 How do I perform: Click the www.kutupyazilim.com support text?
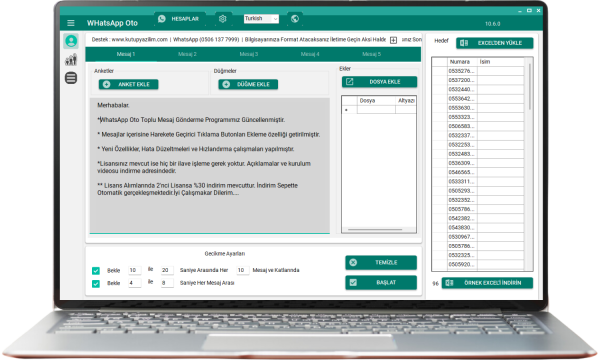pos(139,39)
